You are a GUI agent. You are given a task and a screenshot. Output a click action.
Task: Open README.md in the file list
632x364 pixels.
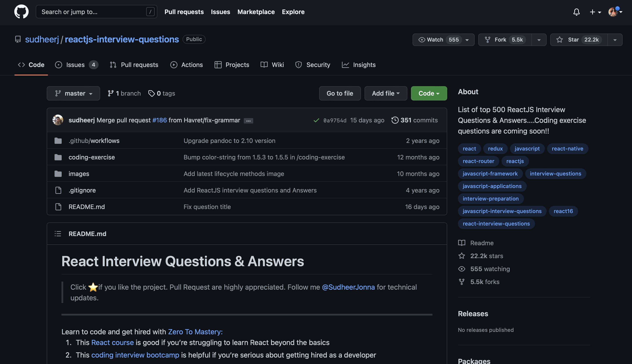tap(86, 207)
